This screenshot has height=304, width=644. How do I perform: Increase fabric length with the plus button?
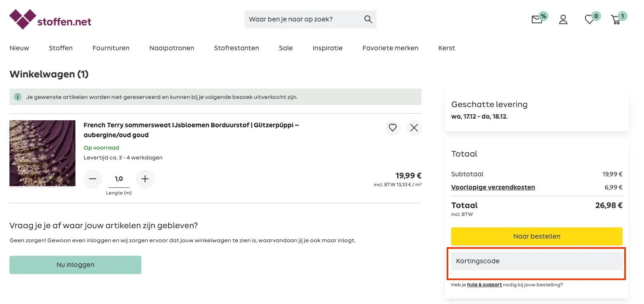[145, 179]
